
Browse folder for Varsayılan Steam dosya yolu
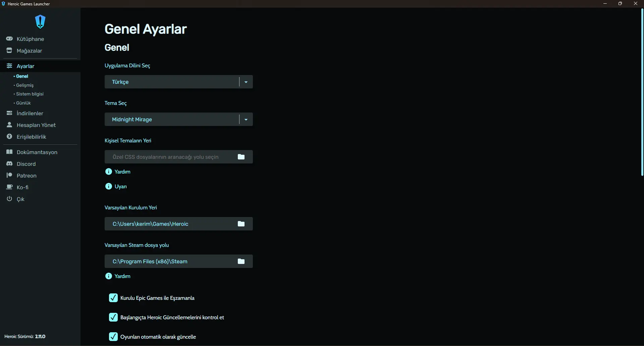[x=241, y=261]
